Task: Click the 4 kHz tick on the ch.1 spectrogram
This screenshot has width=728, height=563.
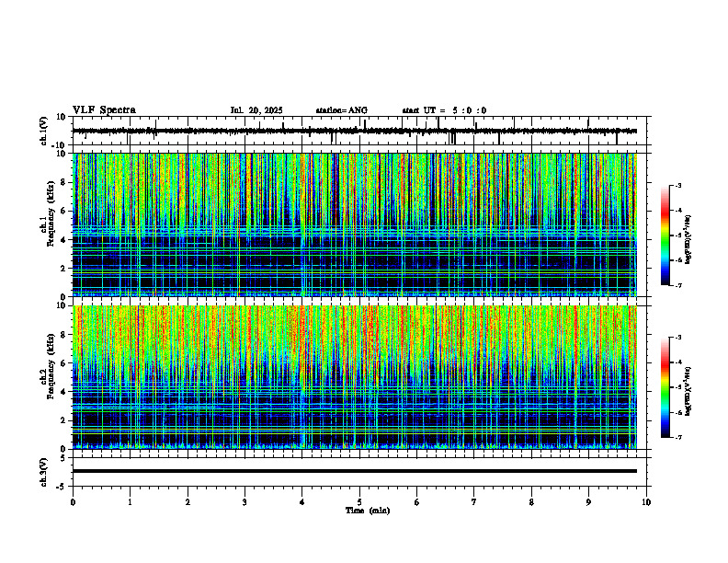Action: coord(64,240)
